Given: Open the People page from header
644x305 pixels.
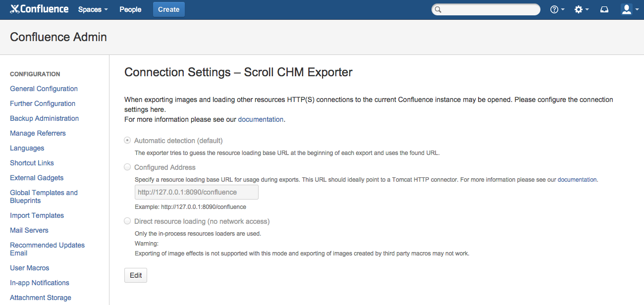Looking at the screenshot, I should click(130, 9).
